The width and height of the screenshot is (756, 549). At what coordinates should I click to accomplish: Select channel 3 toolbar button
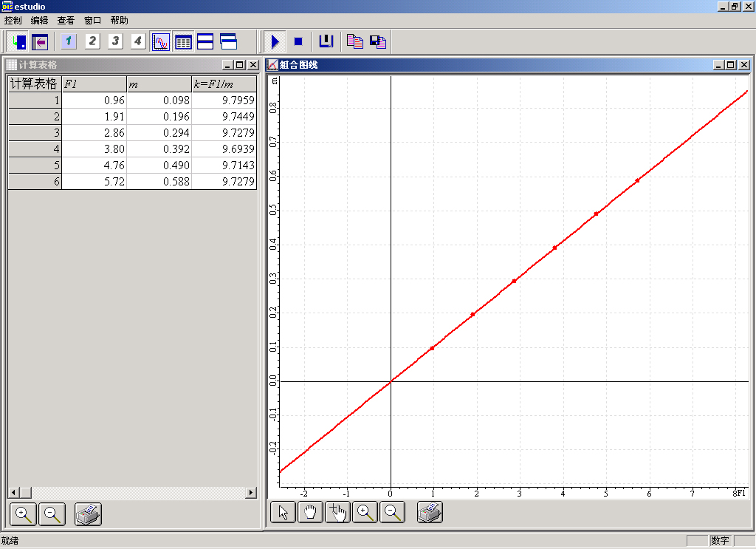(115, 41)
